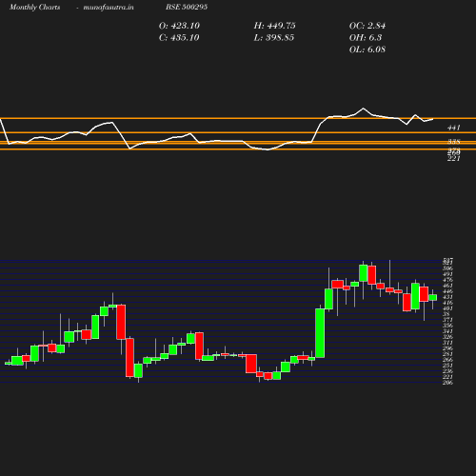
Task: Click the '206' price axis label
Action: point(447,383)
